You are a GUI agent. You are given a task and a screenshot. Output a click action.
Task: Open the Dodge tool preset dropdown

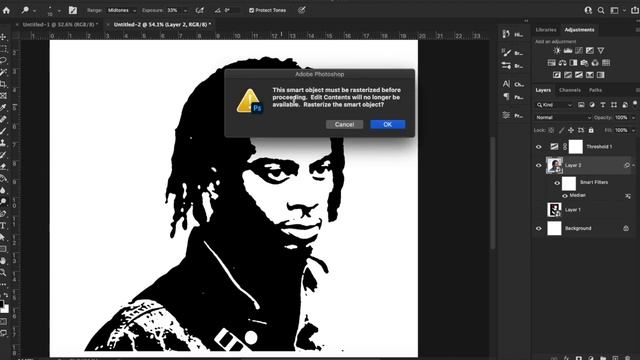pos(34,11)
